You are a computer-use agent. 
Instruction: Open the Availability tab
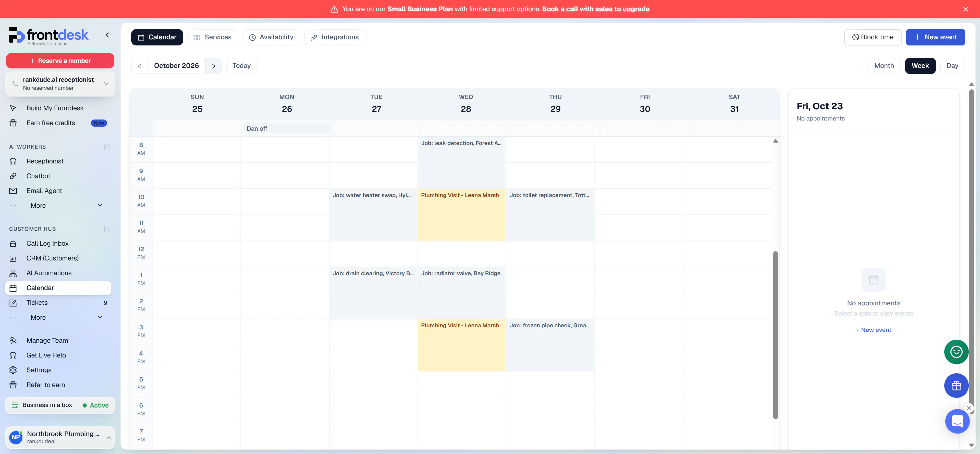click(x=271, y=37)
